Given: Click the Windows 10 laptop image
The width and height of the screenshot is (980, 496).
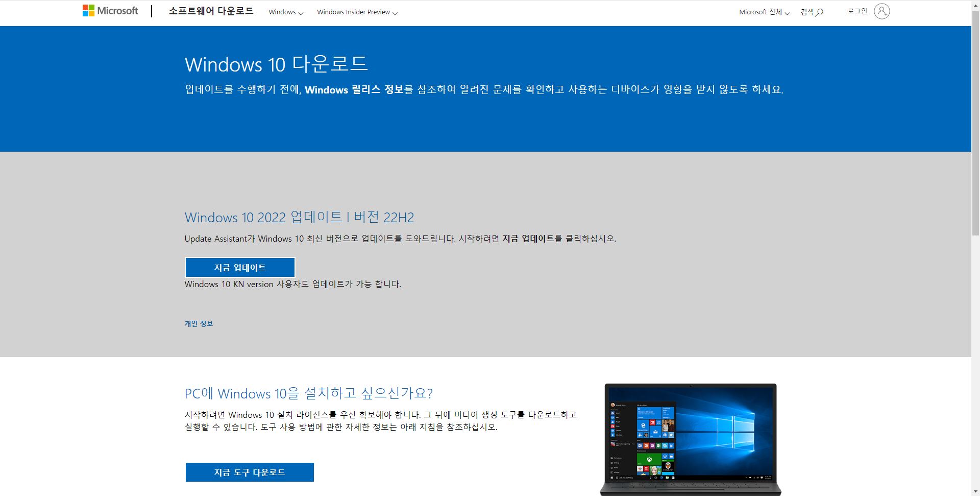Looking at the screenshot, I should pos(691,439).
